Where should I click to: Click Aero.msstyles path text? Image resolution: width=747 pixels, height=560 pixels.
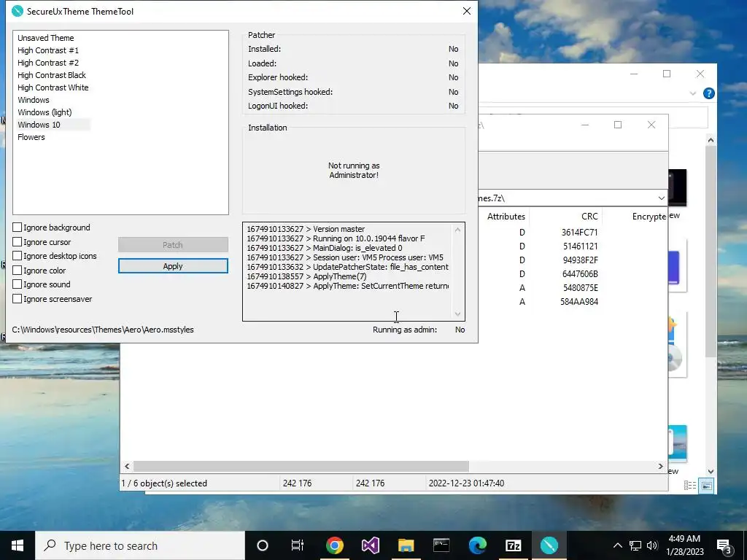[x=103, y=330]
